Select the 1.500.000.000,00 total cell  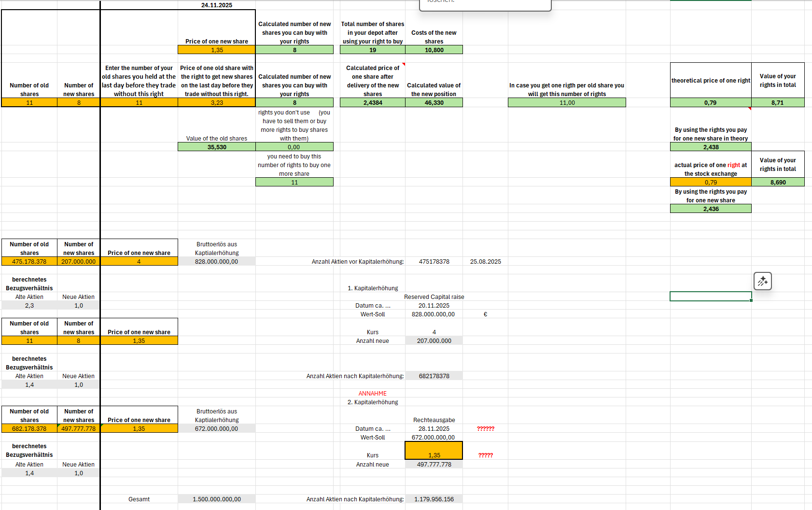click(216, 499)
